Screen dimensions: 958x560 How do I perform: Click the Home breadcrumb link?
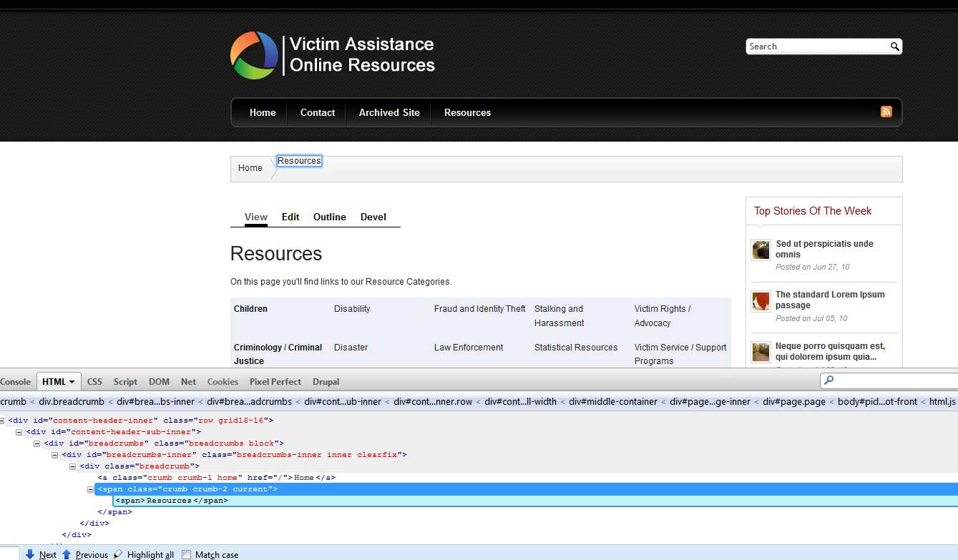point(250,168)
